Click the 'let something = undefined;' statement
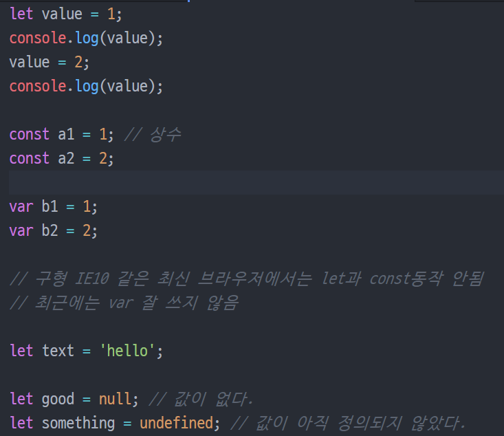This screenshot has width=504, height=436. (x=115, y=423)
